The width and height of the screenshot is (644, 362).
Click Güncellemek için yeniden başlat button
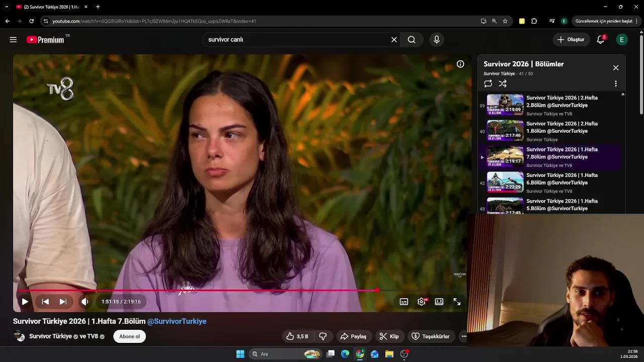(x=604, y=21)
